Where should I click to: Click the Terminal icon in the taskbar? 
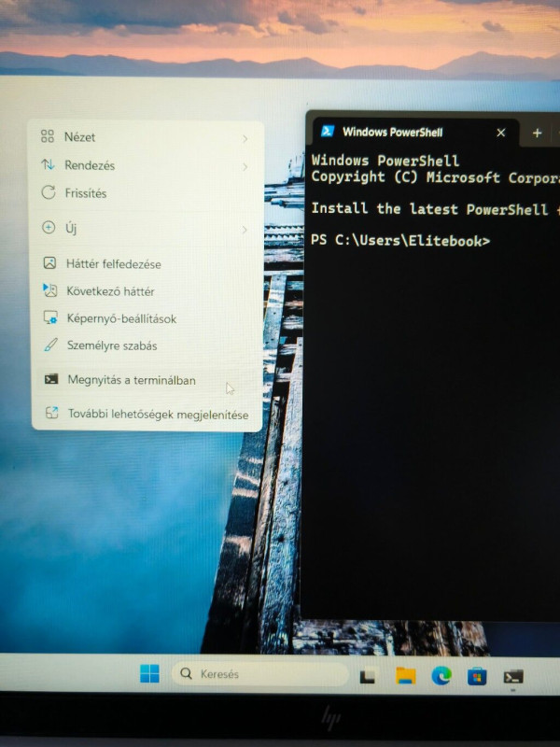pos(513,676)
